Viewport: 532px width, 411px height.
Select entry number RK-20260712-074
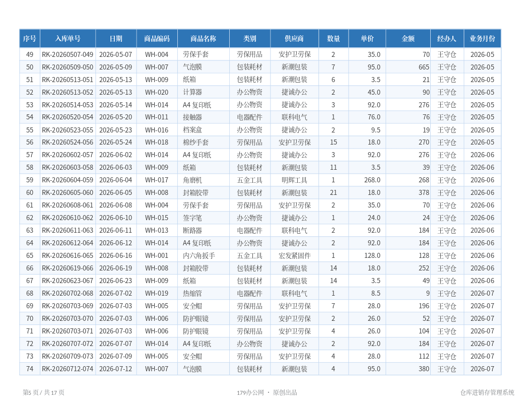[68, 369]
